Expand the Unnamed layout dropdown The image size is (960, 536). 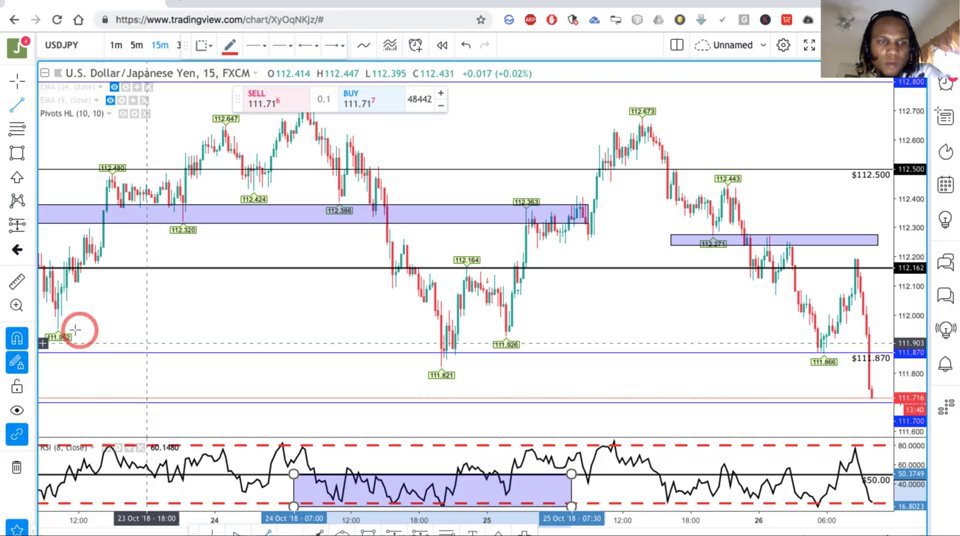click(763, 45)
